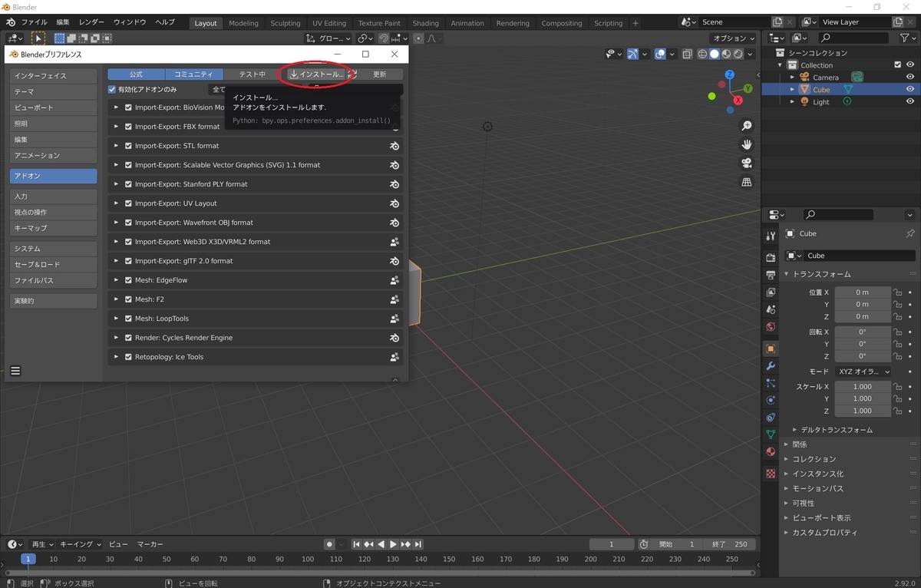The image size is (921, 588).
Task: Hide the Camera with its eye icon
Action: click(910, 77)
